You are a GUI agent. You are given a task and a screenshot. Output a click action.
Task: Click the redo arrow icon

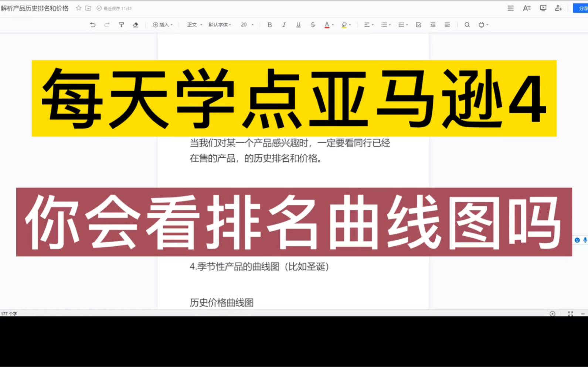[107, 25]
